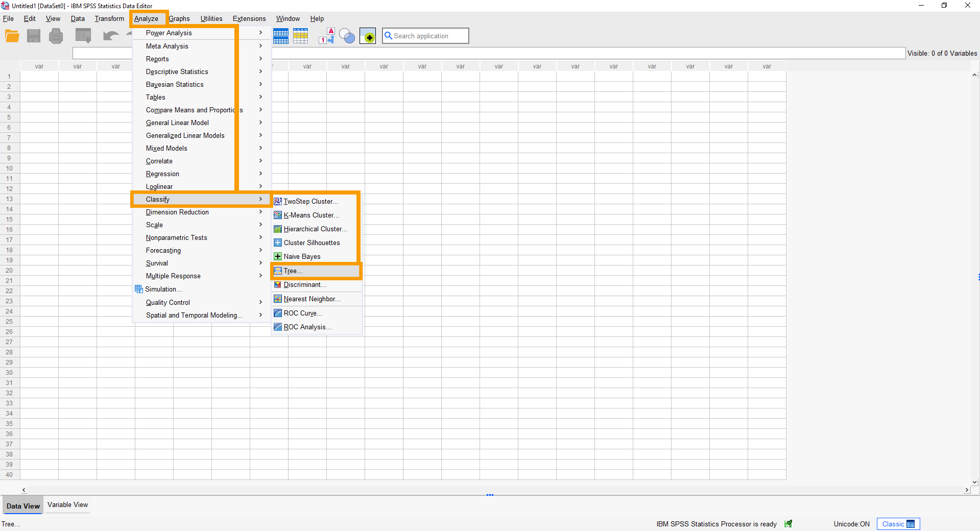Select the Classify menu entry

tap(201, 199)
